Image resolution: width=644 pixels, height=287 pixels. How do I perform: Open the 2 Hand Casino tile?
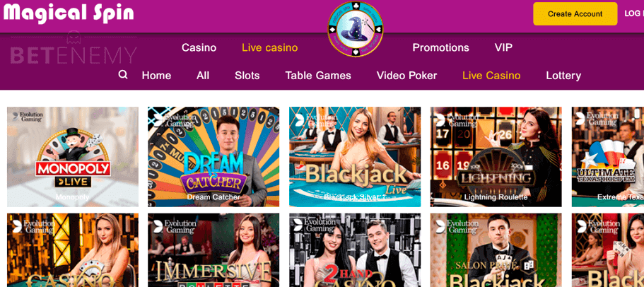[x=355, y=250]
